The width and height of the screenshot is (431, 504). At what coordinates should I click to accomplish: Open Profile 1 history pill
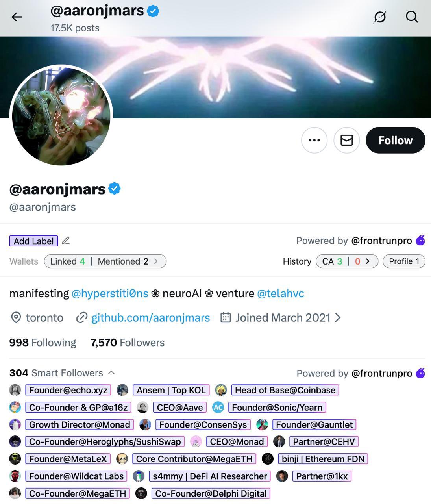coord(404,261)
